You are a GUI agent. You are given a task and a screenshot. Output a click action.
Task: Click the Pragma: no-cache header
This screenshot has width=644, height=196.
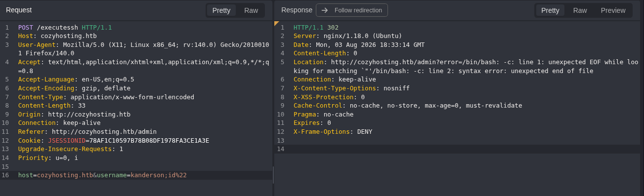(x=323, y=115)
